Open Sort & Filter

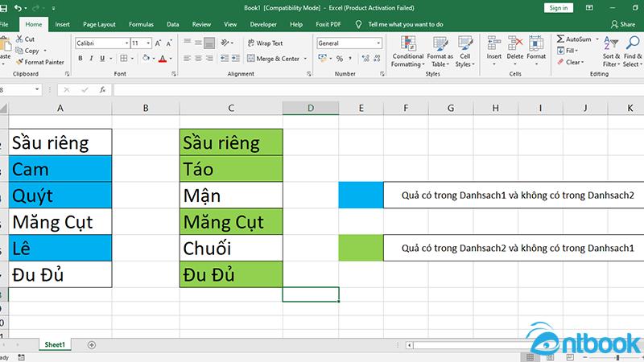(611, 51)
